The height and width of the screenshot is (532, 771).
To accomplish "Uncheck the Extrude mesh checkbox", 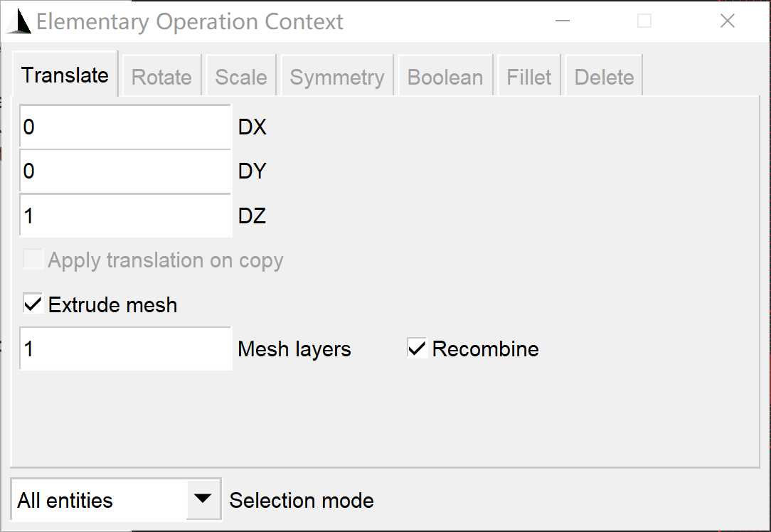I will (x=33, y=304).
